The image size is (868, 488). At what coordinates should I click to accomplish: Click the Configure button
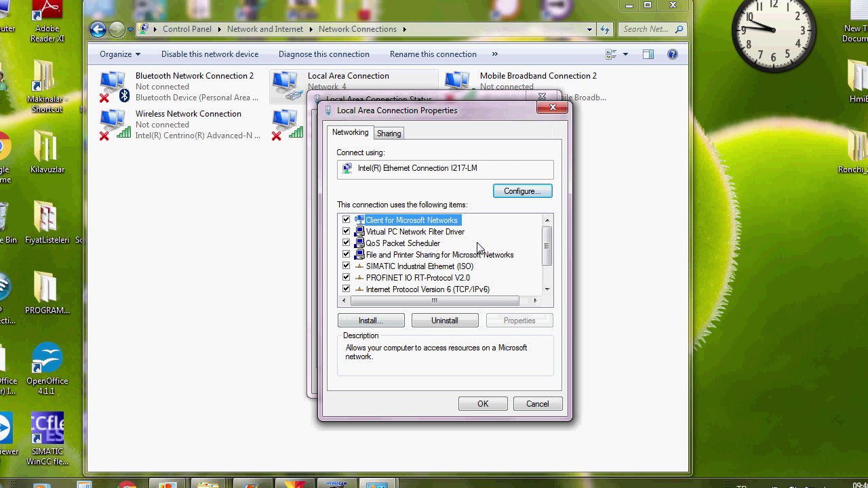point(523,191)
